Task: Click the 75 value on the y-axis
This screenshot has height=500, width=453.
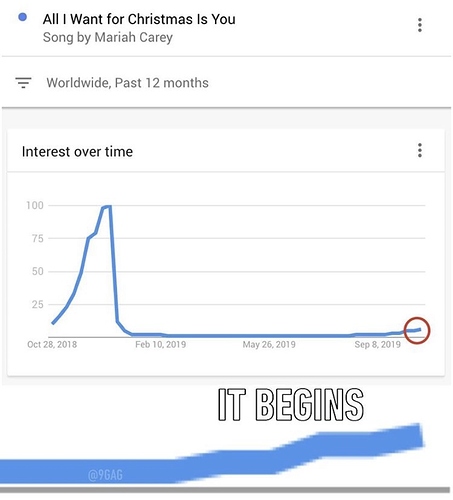Action: pyautogui.click(x=38, y=239)
